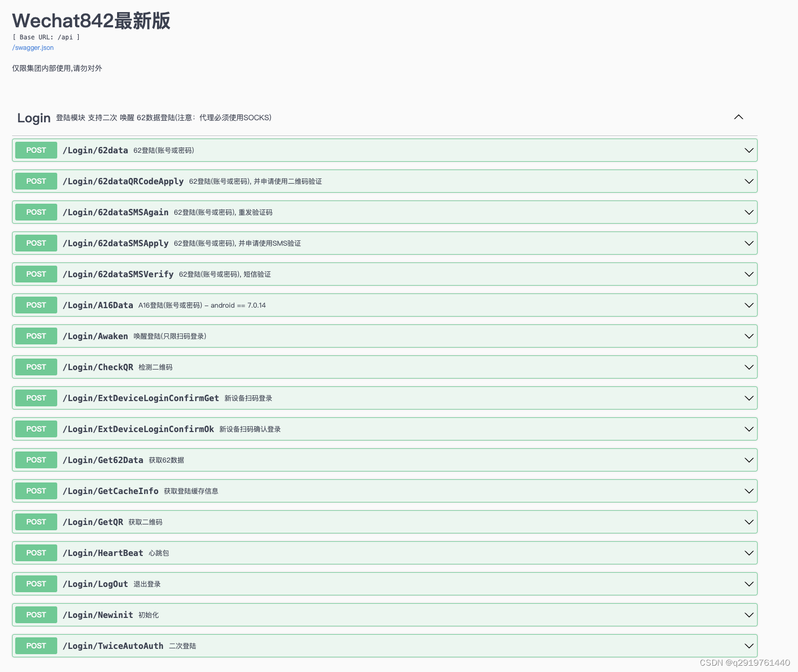Click the 'Wechat842最新版' page title
Viewport: 798px width, 672px height.
pos(91,20)
